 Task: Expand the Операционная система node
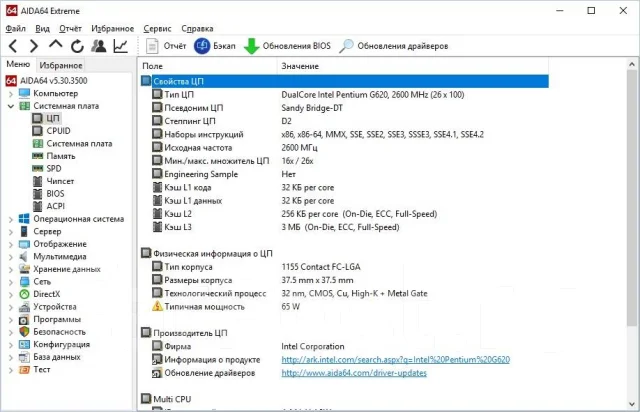point(11,220)
